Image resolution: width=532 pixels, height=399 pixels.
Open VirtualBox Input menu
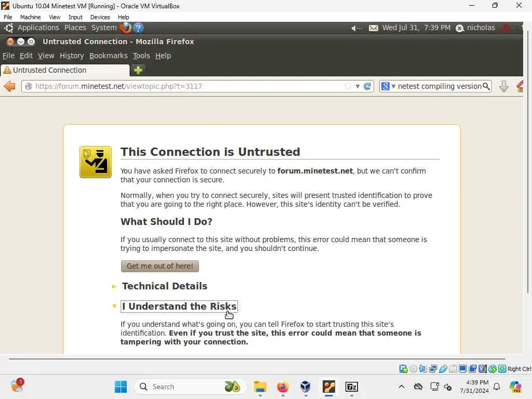point(75,17)
